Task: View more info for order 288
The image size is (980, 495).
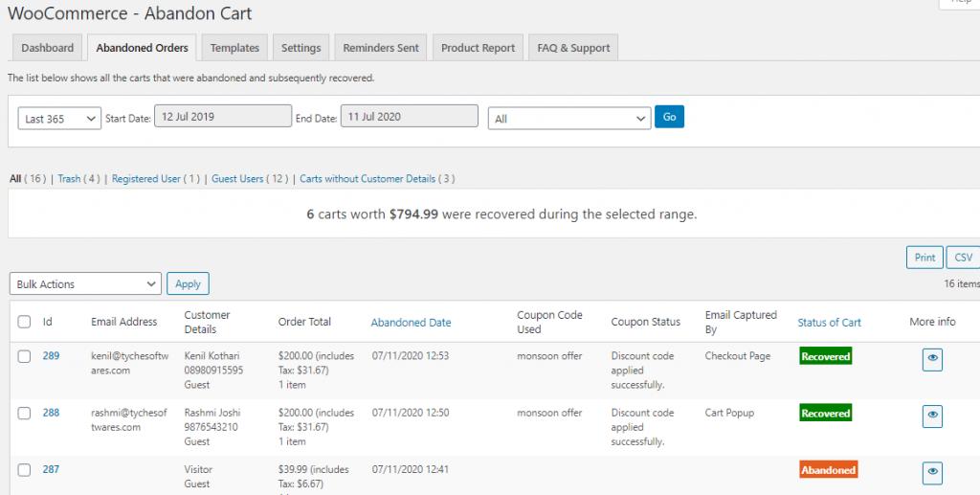Action: [x=932, y=416]
